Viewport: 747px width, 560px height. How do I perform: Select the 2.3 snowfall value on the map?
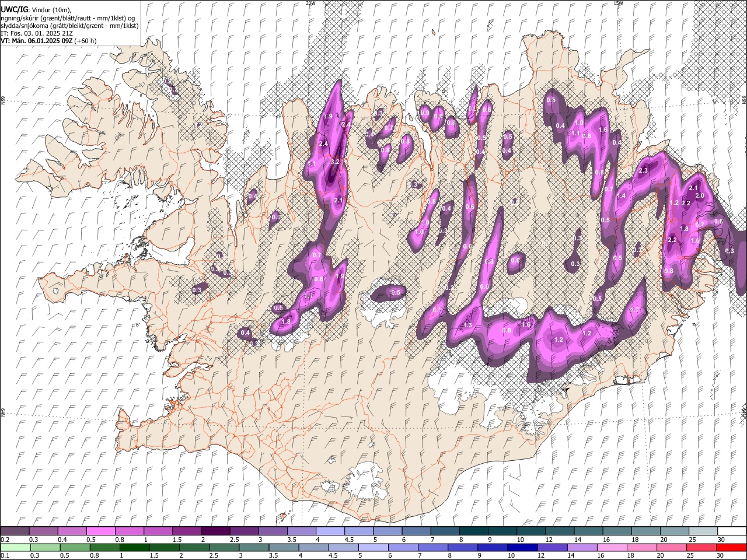[644, 170]
